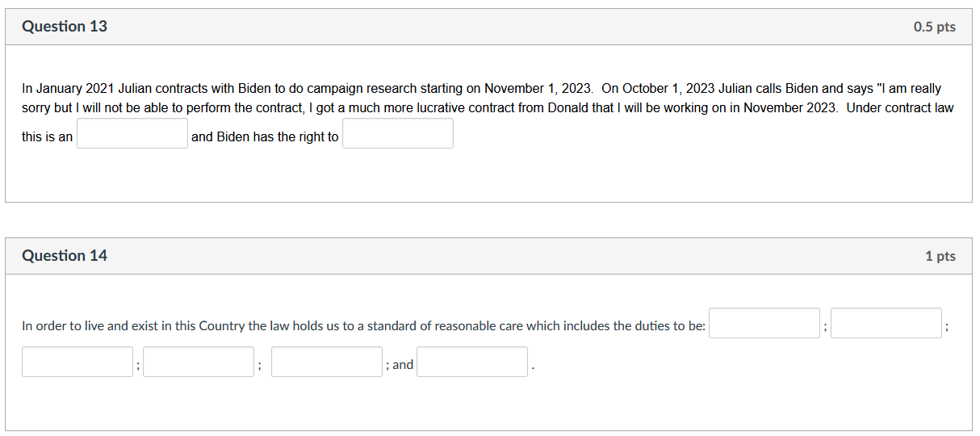Screen dimensions: 980x436
Task: Click the "this is an" text
Action: [x=47, y=137]
